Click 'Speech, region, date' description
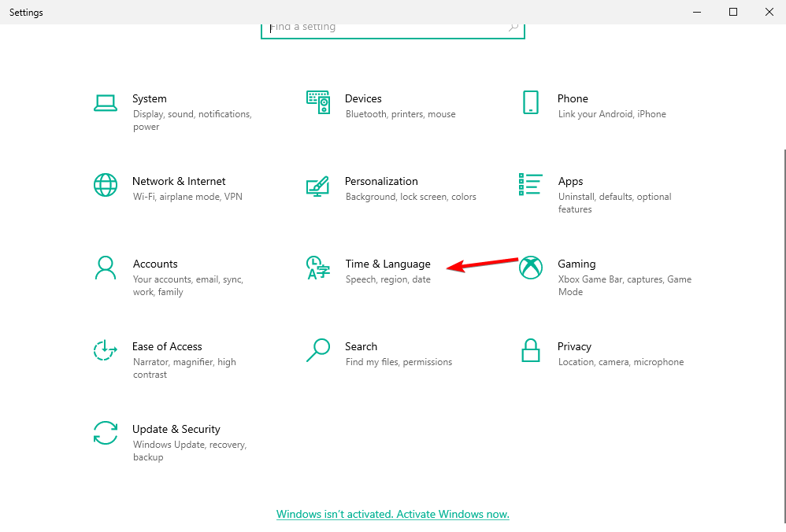 tap(388, 279)
